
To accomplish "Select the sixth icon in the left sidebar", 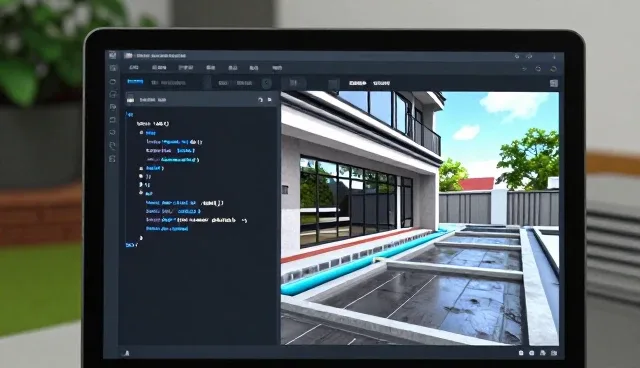I will [113, 133].
